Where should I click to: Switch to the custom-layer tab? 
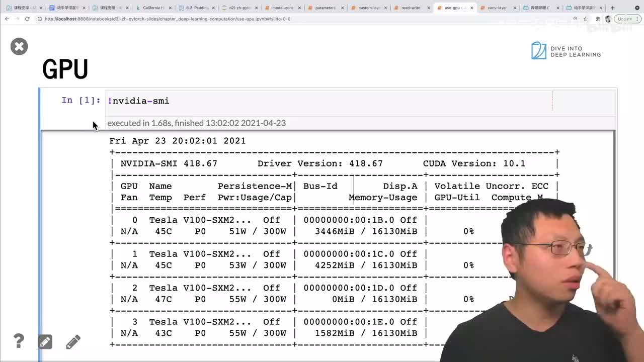point(368,8)
